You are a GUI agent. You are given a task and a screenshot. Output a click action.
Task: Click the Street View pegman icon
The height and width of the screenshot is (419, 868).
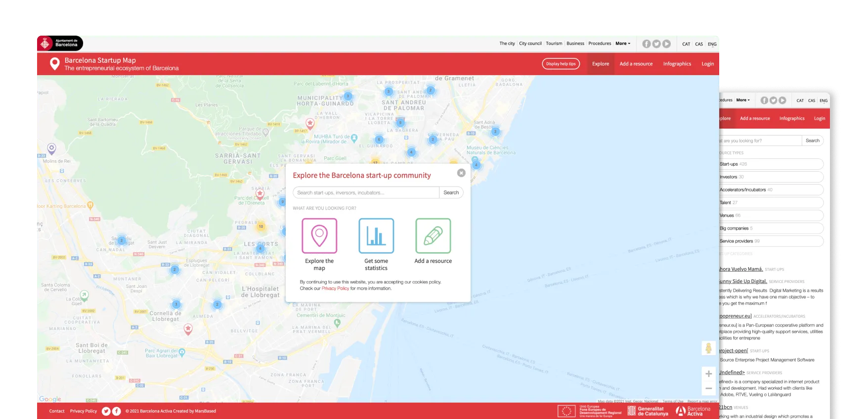click(708, 348)
